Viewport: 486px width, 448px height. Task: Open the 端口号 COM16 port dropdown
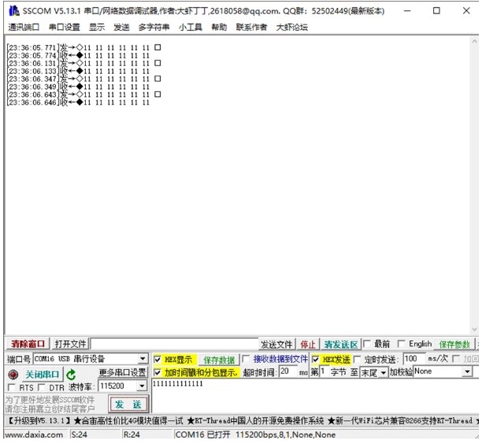point(143,359)
